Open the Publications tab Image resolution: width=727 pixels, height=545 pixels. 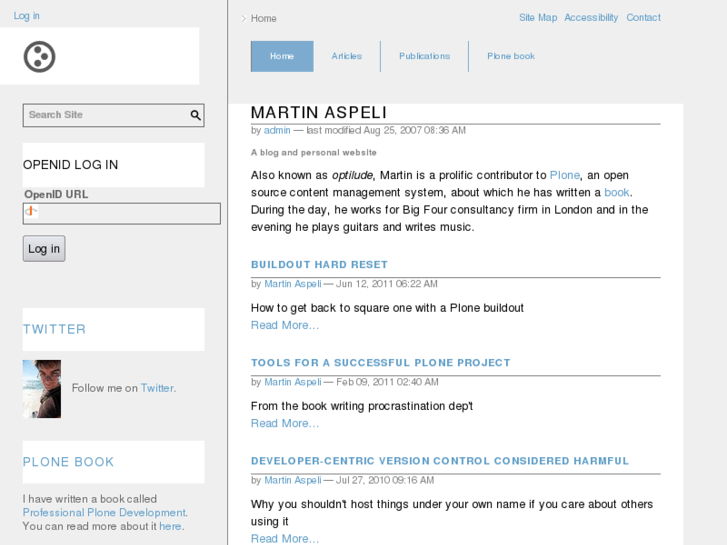(x=425, y=56)
